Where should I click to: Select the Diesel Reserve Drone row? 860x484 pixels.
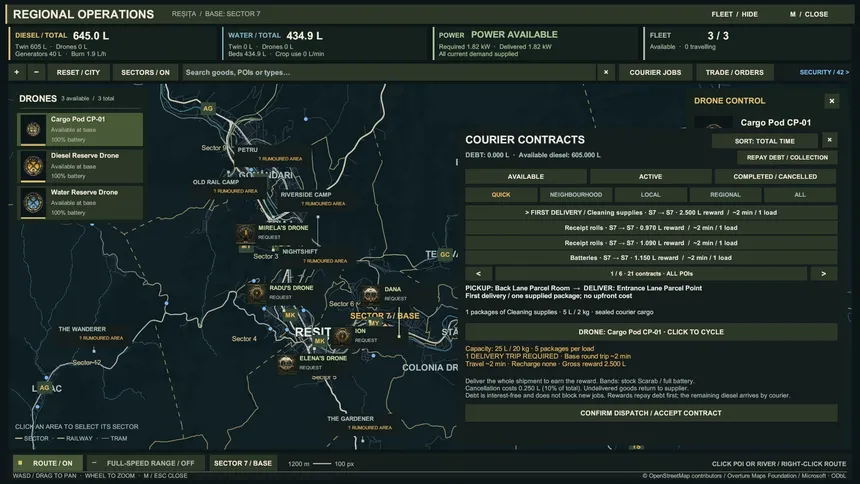click(x=80, y=166)
